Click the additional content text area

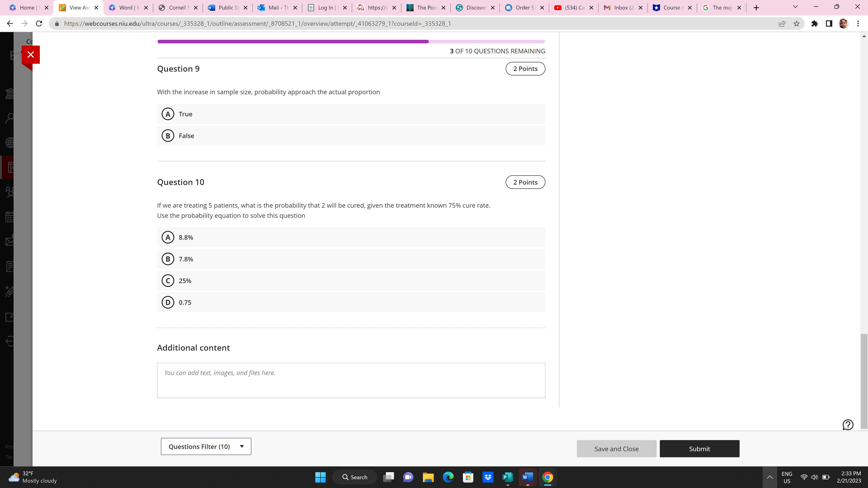pos(351,380)
